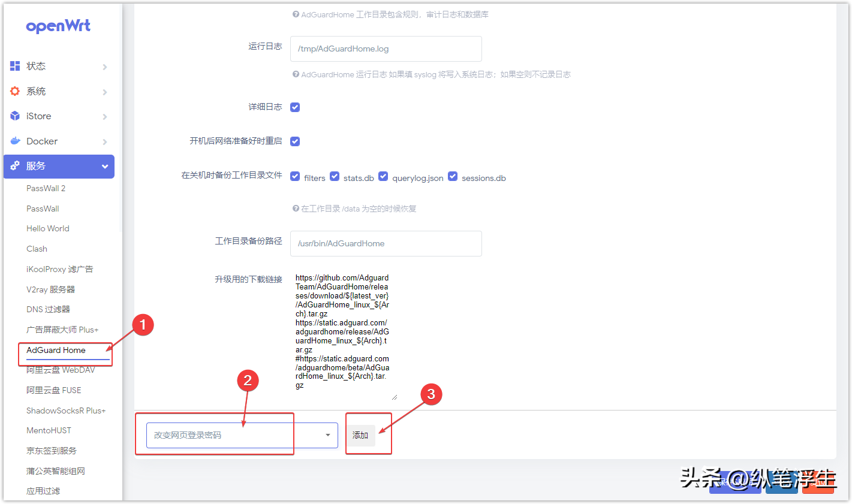The width and height of the screenshot is (852, 504).
Task: Click the 服务 menu label
Action: [36, 166]
